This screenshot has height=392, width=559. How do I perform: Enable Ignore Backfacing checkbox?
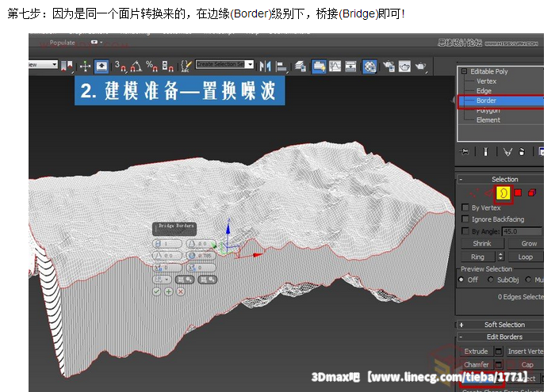coord(465,219)
